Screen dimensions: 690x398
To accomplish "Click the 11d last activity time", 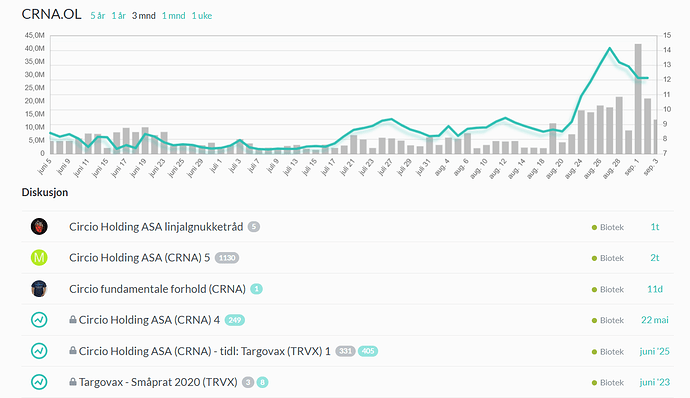I will pos(655,289).
